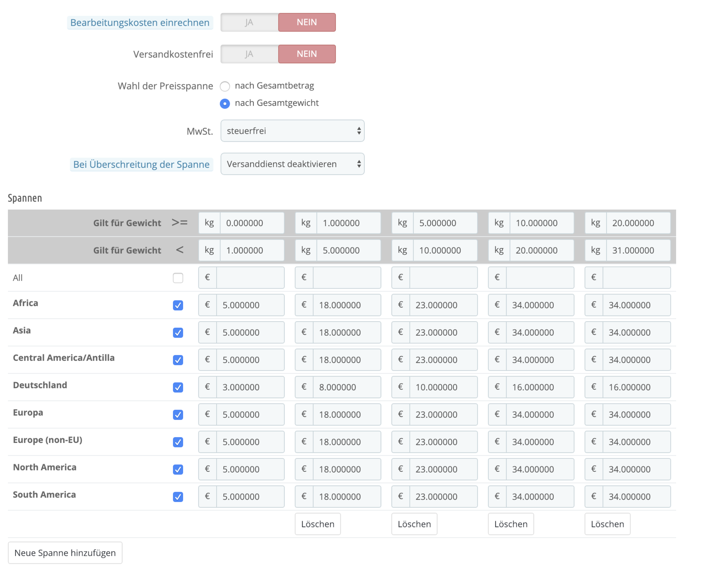The height and width of the screenshot is (574, 728).
Task: Uncheck the Deutschland zone checkbox
Action: pyautogui.click(x=178, y=387)
